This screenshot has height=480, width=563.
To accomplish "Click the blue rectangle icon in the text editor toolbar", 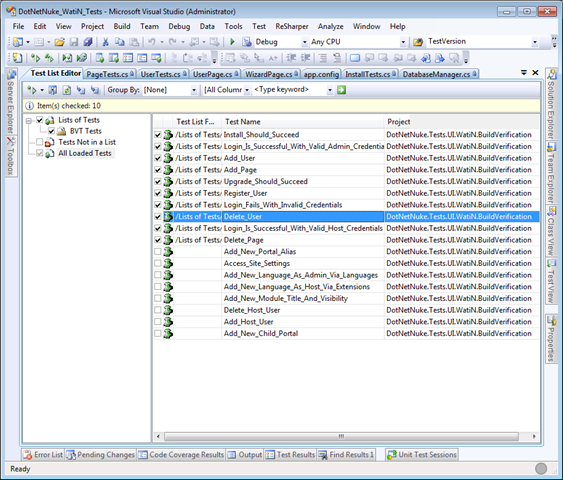I will click(x=355, y=58).
